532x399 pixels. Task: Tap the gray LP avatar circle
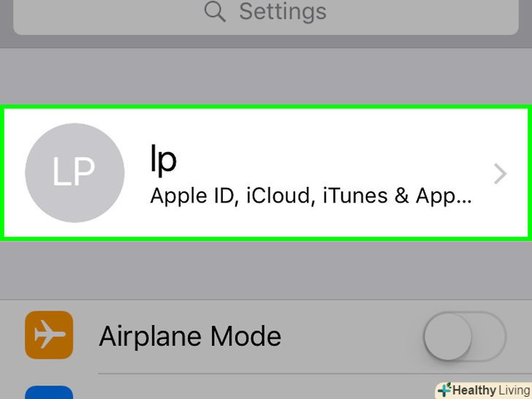(74, 172)
